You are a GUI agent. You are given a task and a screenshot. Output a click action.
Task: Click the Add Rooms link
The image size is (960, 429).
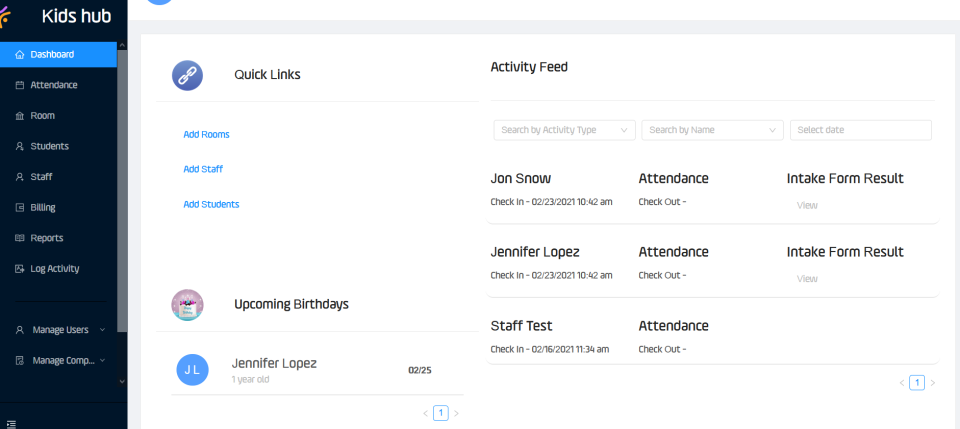tap(206, 134)
